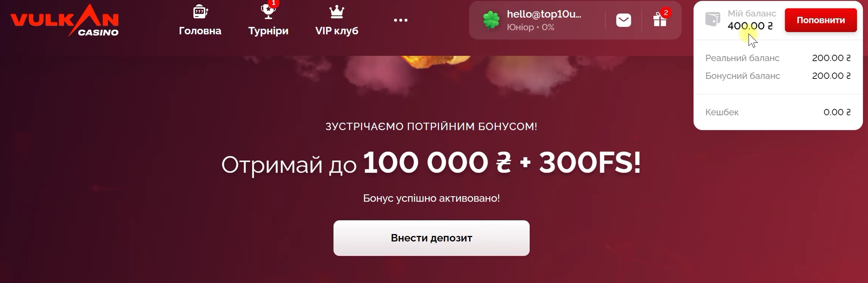Click the slot machine icon above Головна

pos(200,12)
